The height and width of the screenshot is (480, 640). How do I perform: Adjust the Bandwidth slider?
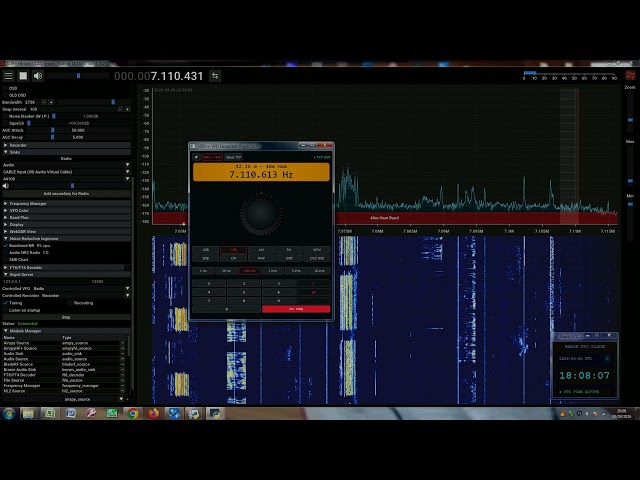tap(93, 102)
